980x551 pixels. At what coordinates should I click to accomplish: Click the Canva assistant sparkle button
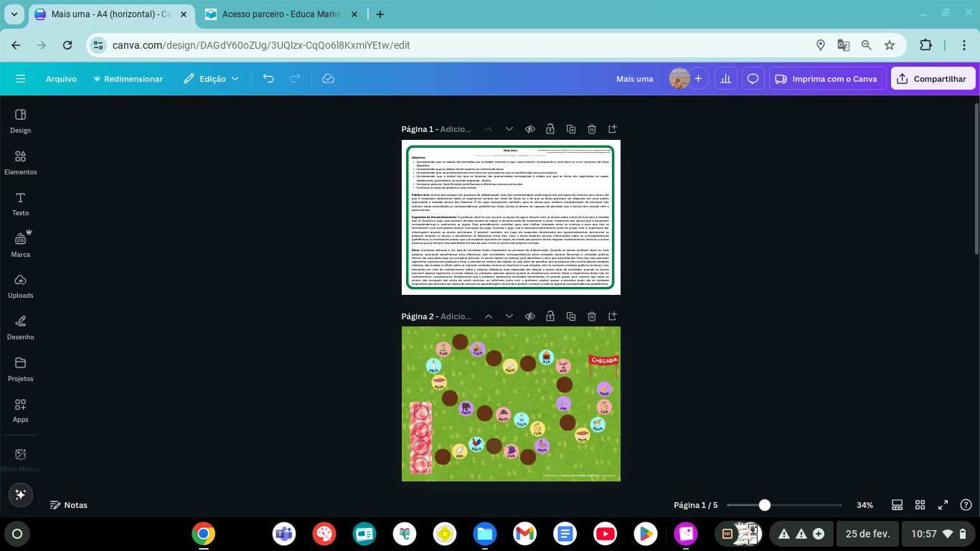20,494
